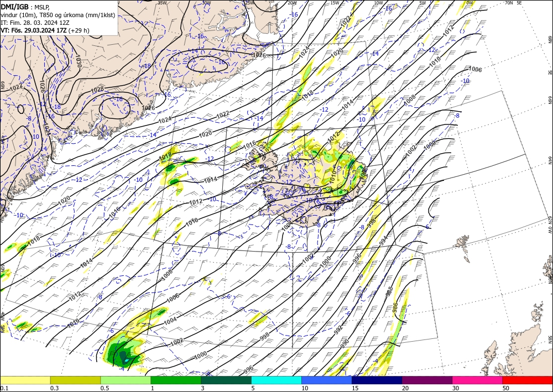Choose the purple 20–30 mm legend swatch

click(x=427, y=380)
